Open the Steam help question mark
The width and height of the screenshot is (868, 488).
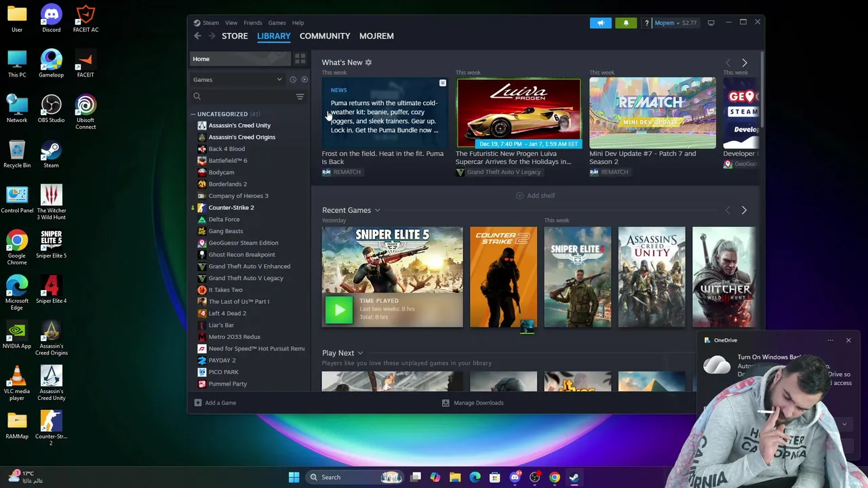pos(647,23)
